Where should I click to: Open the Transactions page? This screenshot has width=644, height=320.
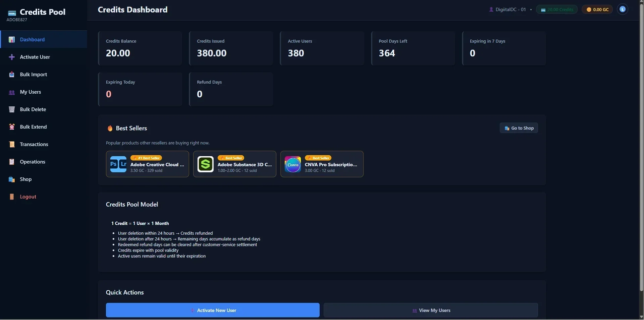pos(43,145)
